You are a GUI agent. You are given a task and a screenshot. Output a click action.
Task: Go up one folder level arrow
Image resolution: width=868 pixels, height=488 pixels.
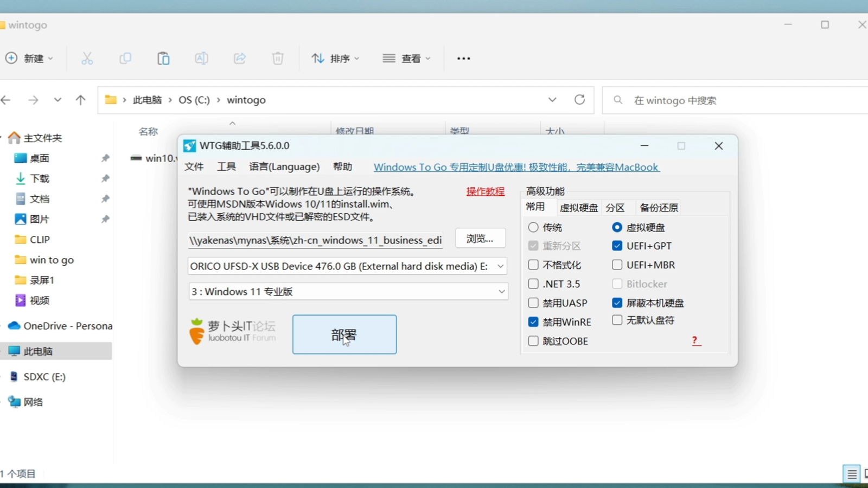click(81, 100)
